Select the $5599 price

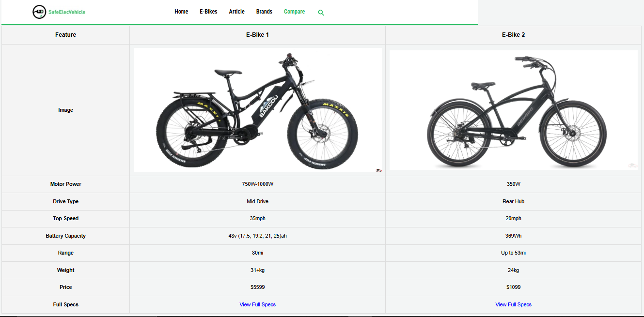click(257, 287)
